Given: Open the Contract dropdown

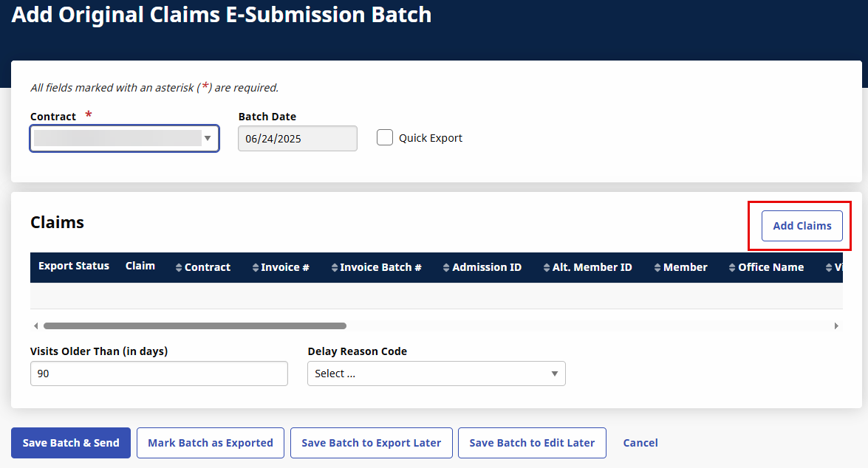Looking at the screenshot, I should pyautogui.click(x=124, y=138).
